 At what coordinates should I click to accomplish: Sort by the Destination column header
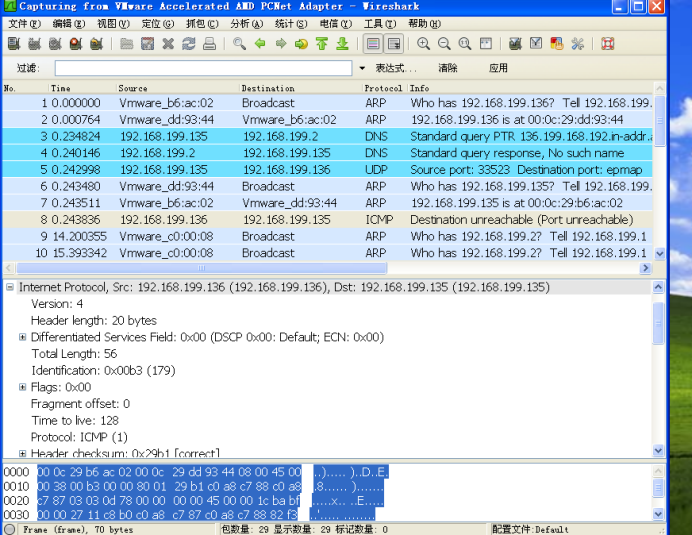(x=301, y=88)
